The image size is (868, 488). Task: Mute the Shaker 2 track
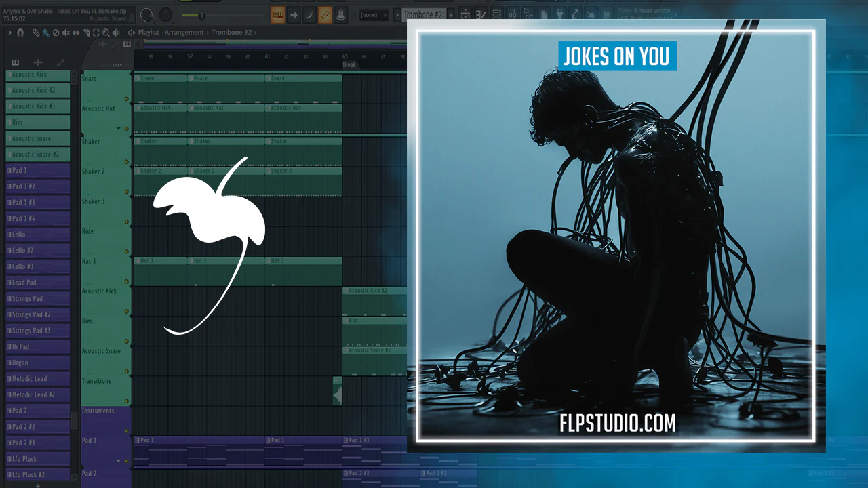click(x=126, y=192)
